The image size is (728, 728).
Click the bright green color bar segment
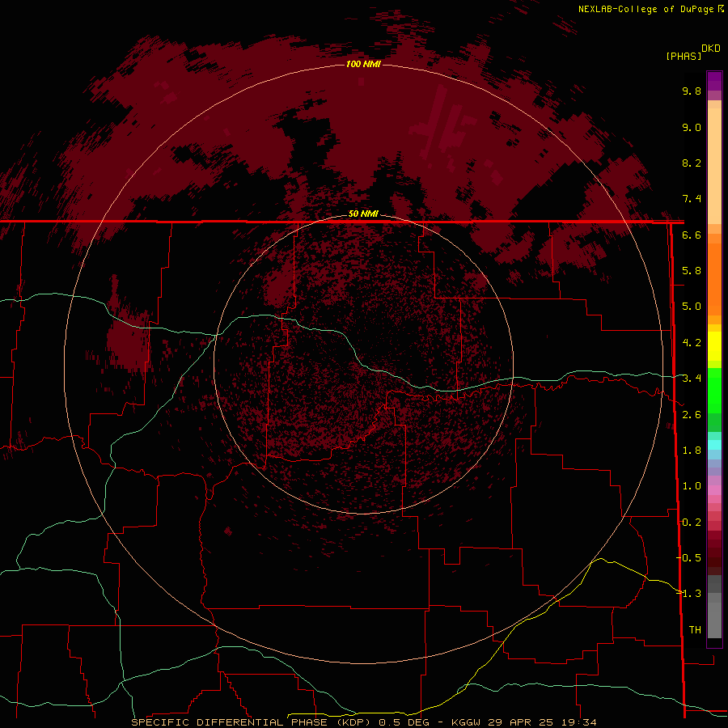[714, 390]
